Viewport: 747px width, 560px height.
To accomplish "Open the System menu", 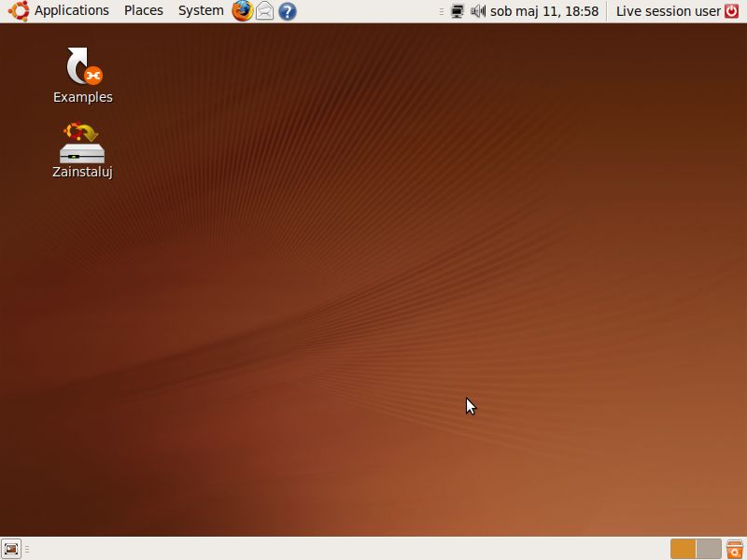I will pos(201,10).
